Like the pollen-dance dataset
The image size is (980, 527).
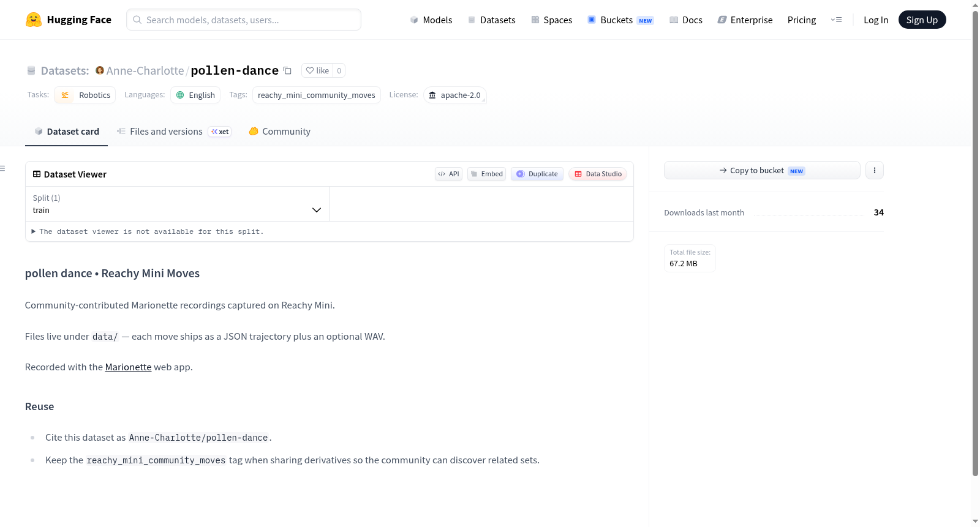click(317, 70)
